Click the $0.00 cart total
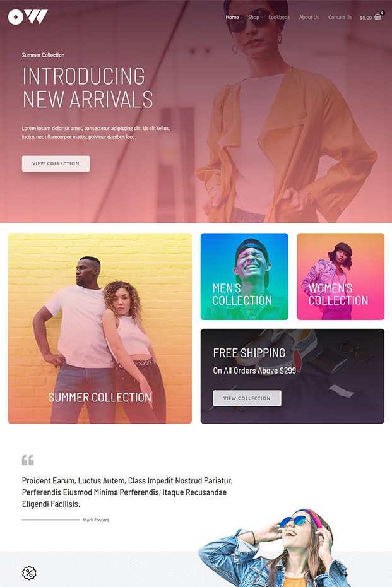The height and width of the screenshot is (587, 392). click(x=365, y=18)
